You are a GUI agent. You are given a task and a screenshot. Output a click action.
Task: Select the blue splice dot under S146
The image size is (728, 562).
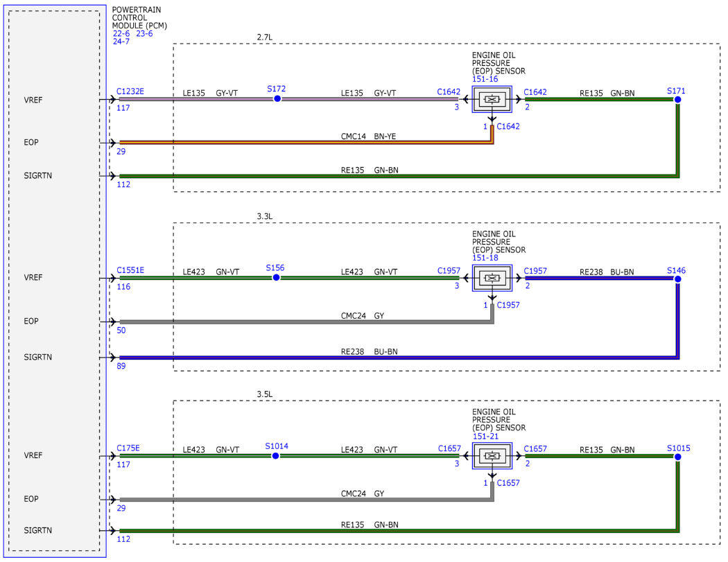point(677,279)
